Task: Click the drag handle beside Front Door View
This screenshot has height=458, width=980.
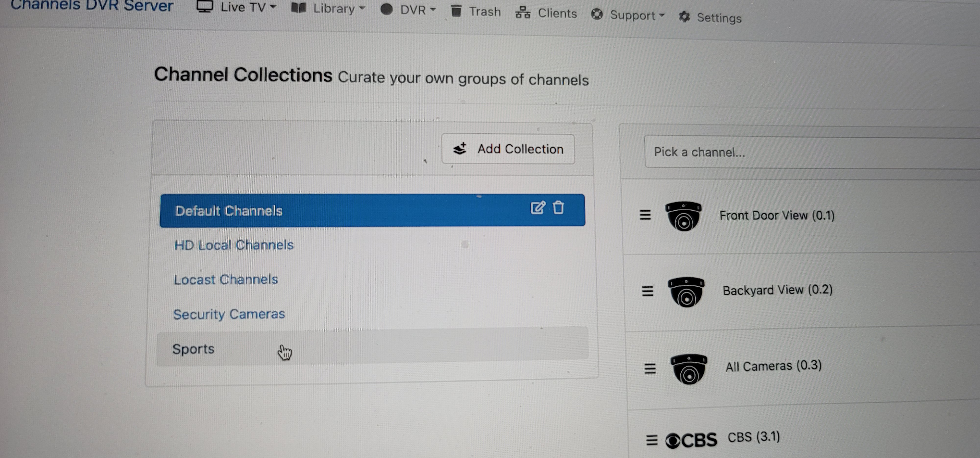Action: [x=645, y=215]
